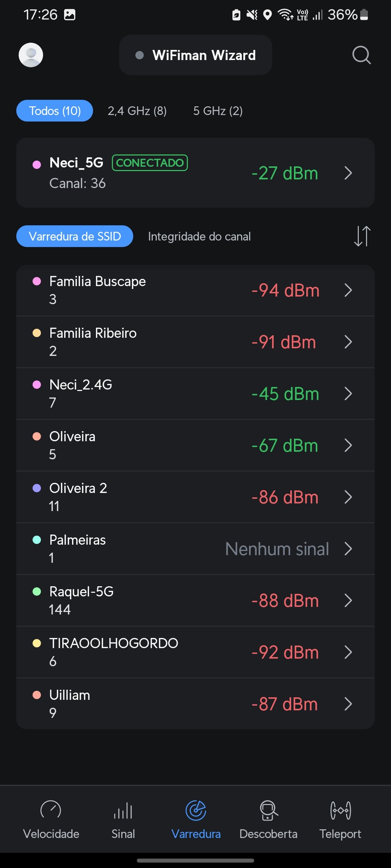
Task: Open the Teleport icon
Action: [x=340, y=810]
